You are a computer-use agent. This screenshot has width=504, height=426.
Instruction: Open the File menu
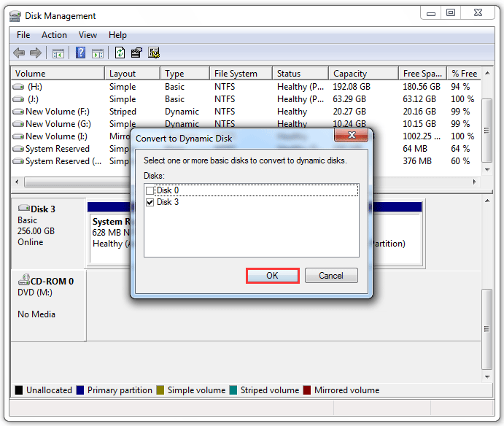(x=23, y=35)
